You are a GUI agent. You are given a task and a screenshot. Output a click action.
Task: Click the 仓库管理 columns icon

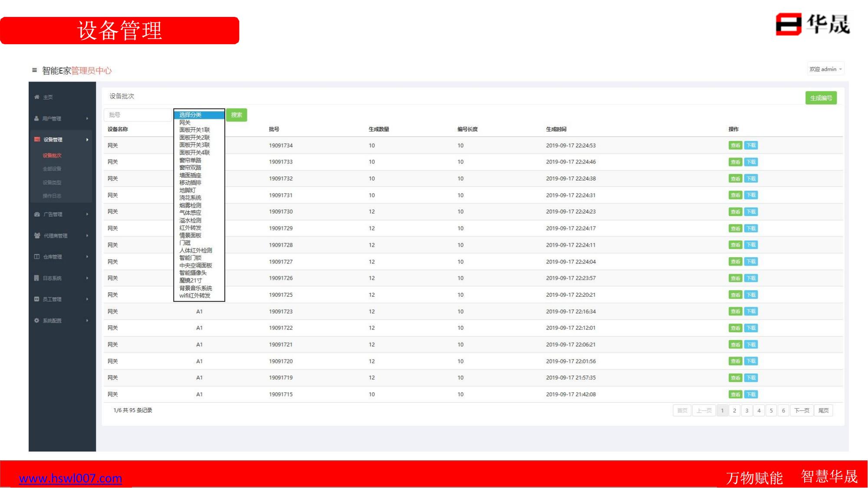point(37,257)
